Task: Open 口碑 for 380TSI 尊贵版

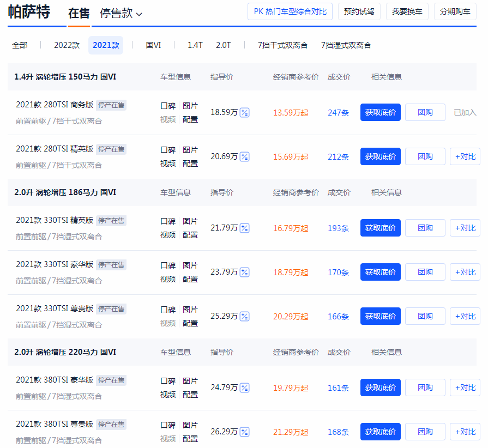Action: (168, 425)
